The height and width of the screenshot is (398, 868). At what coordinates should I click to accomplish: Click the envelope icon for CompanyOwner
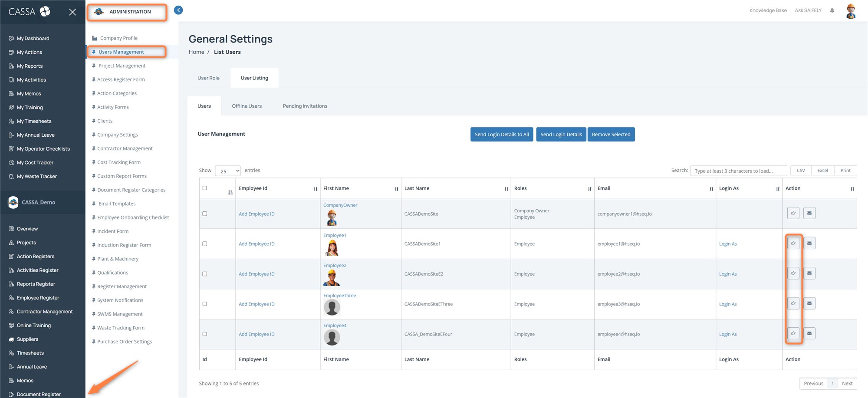(809, 213)
